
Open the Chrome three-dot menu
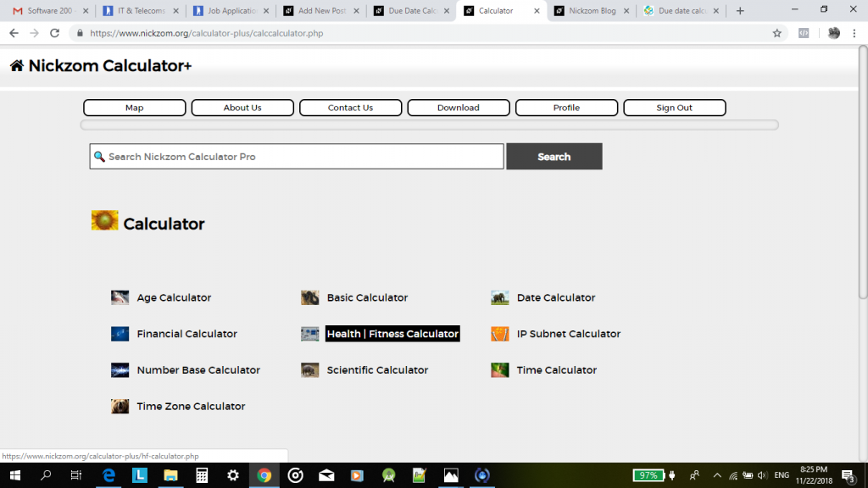pos(854,33)
